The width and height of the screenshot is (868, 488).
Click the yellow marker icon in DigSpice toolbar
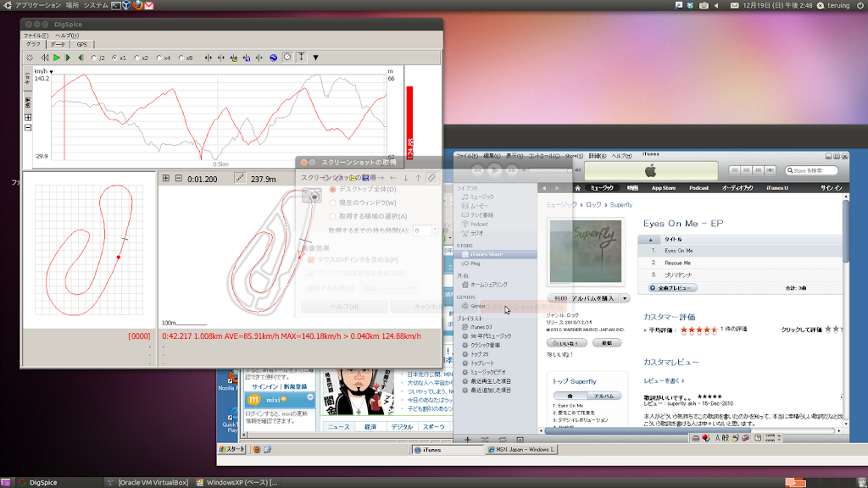point(234,58)
